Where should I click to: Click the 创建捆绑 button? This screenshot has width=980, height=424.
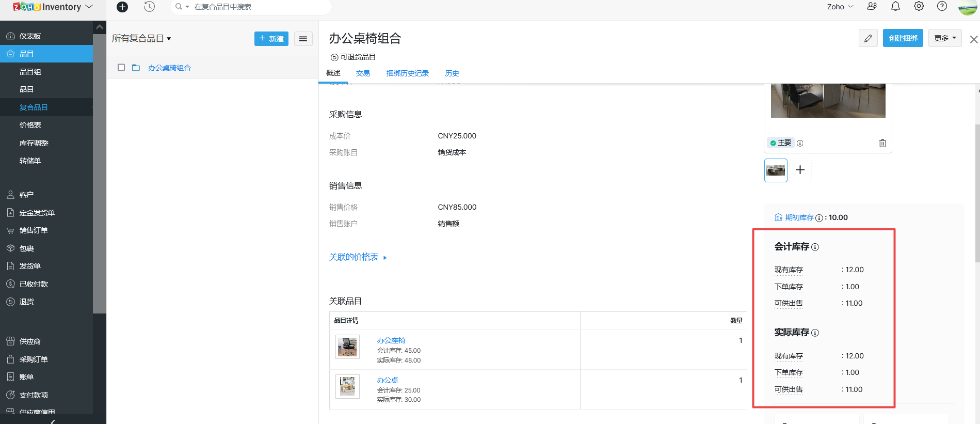(x=903, y=38)
